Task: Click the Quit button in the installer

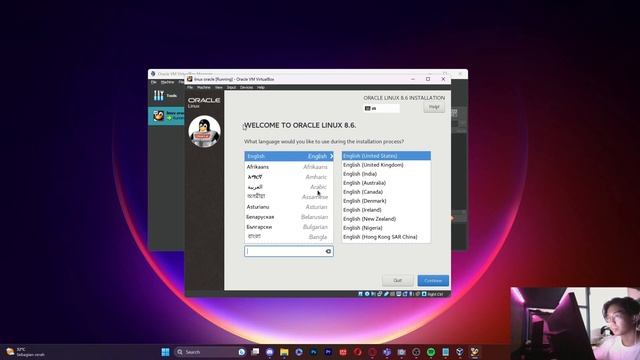Action: tap(397, 280)
